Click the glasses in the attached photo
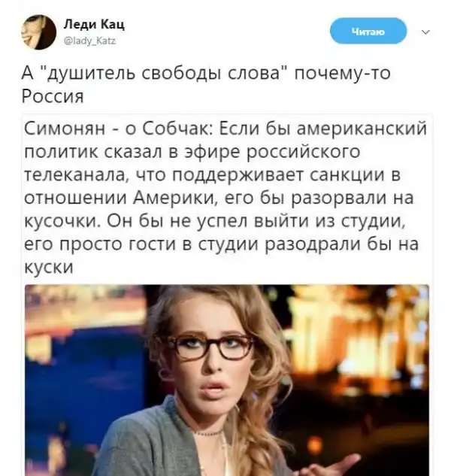 (x=210, y=347)
